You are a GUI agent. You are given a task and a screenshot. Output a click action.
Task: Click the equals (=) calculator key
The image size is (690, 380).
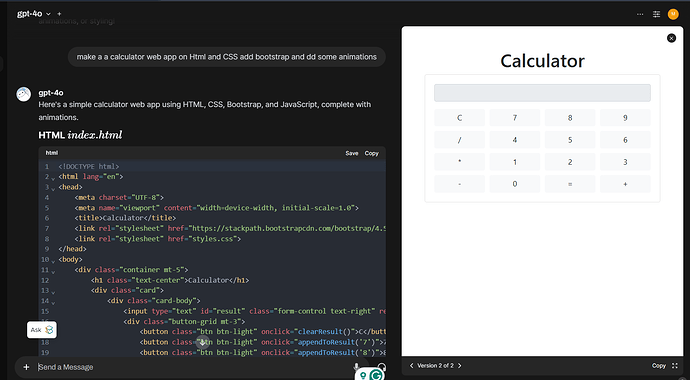[570, 184]
